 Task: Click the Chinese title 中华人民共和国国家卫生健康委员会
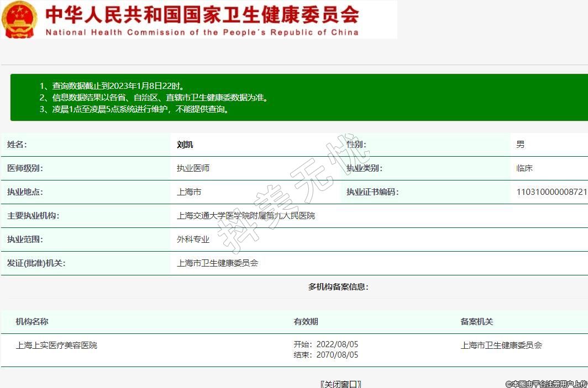[202, 14]
